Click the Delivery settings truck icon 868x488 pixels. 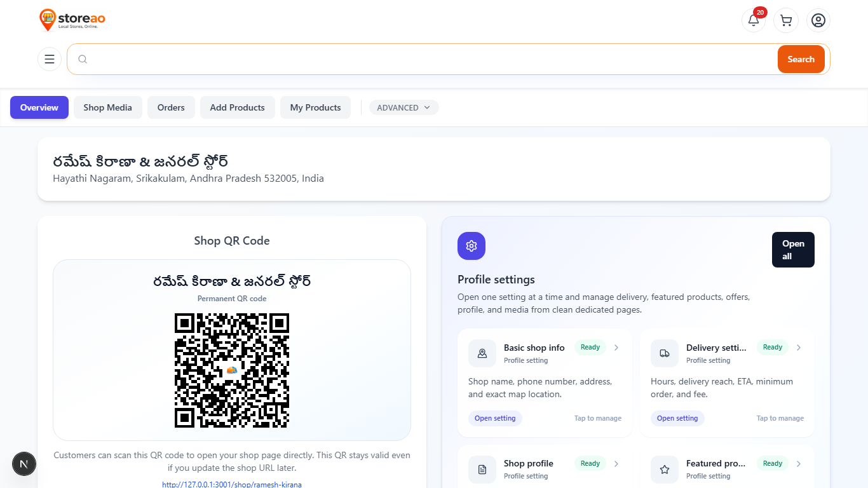point(665,353)
